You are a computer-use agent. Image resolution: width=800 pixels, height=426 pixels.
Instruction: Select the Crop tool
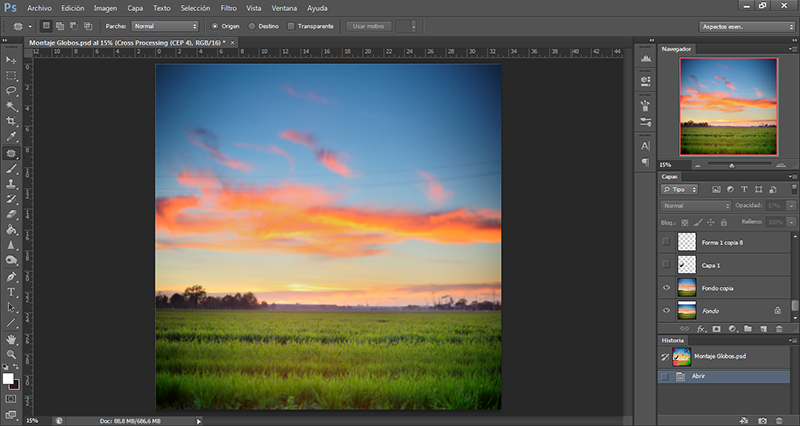point(11,121)
